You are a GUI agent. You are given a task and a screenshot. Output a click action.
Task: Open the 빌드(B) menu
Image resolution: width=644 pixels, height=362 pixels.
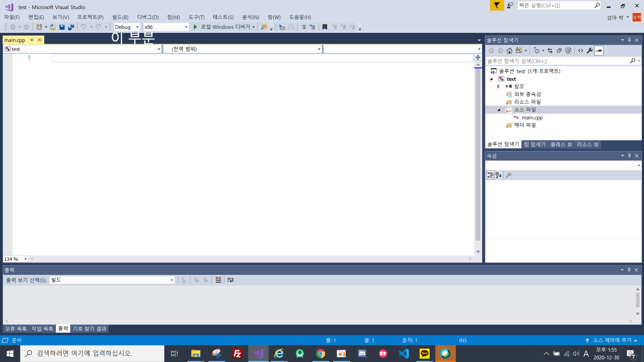click(120, 17)
